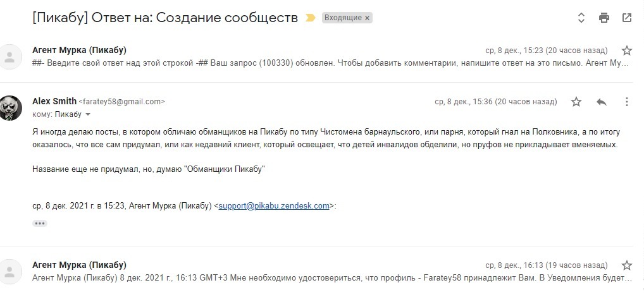
Task: Expand the 16:13 Агент Мурка message
Action: point(316,278)
